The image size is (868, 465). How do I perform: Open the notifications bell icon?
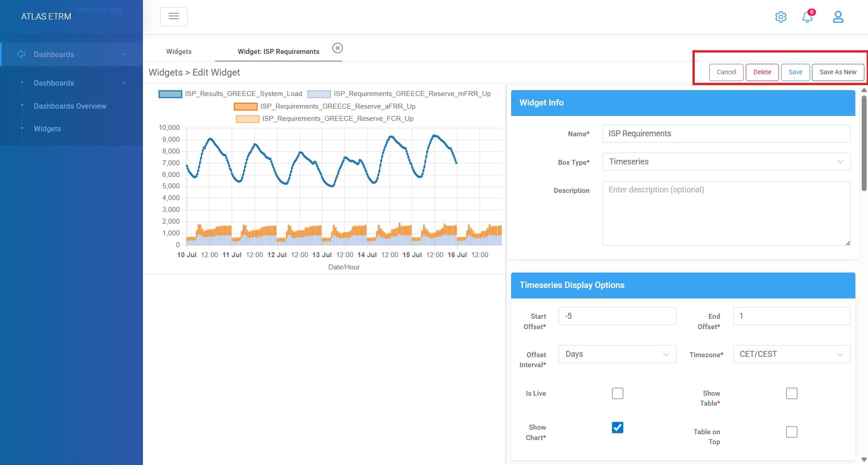(x=807, y=17)
